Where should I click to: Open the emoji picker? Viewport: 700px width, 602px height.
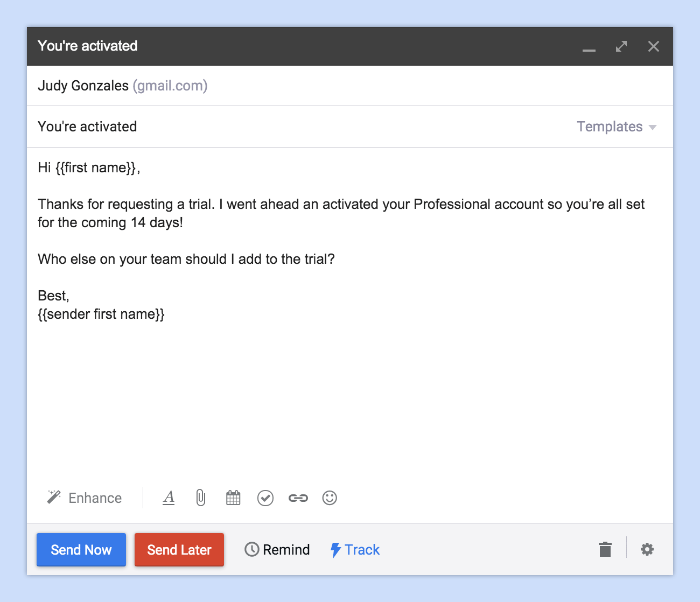click(x=330, y=498)
